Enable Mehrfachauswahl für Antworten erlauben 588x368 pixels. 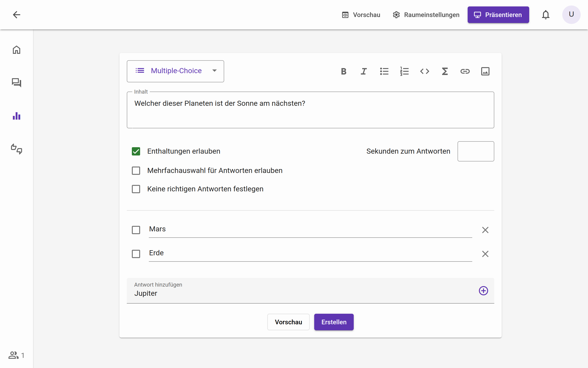click(x=136, y=171)
